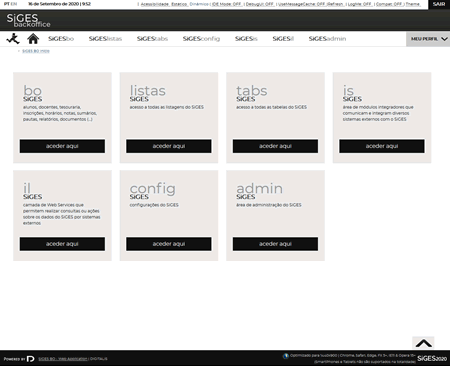Click the globe browser icon in the footer
Image resolution: width=450 pixels, height=366 pixels.
tap(286, 356)
